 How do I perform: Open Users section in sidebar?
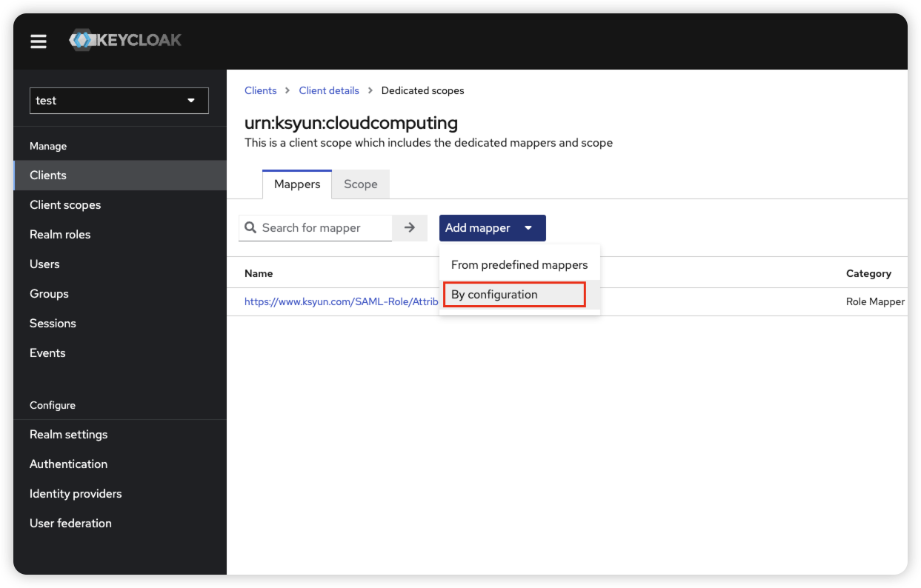click(44, 264)
